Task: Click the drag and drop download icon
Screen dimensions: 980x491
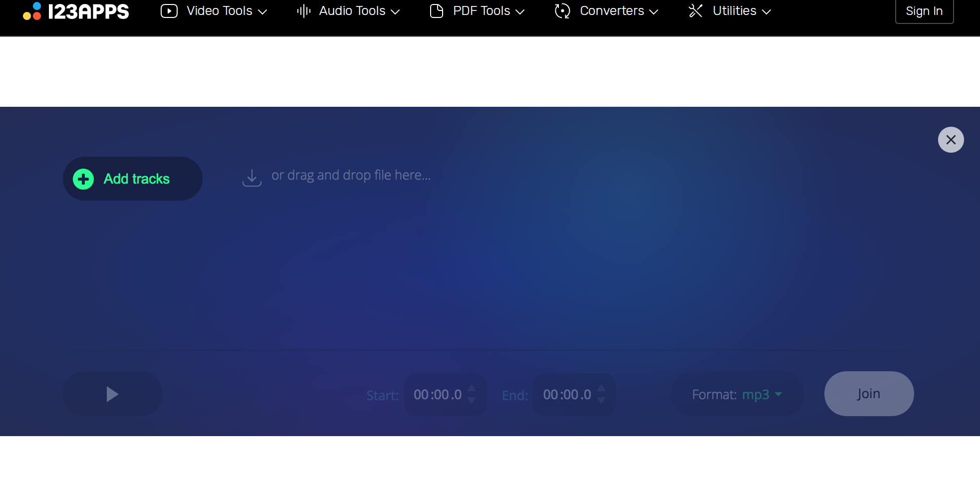Action: (x=252, y=177)
